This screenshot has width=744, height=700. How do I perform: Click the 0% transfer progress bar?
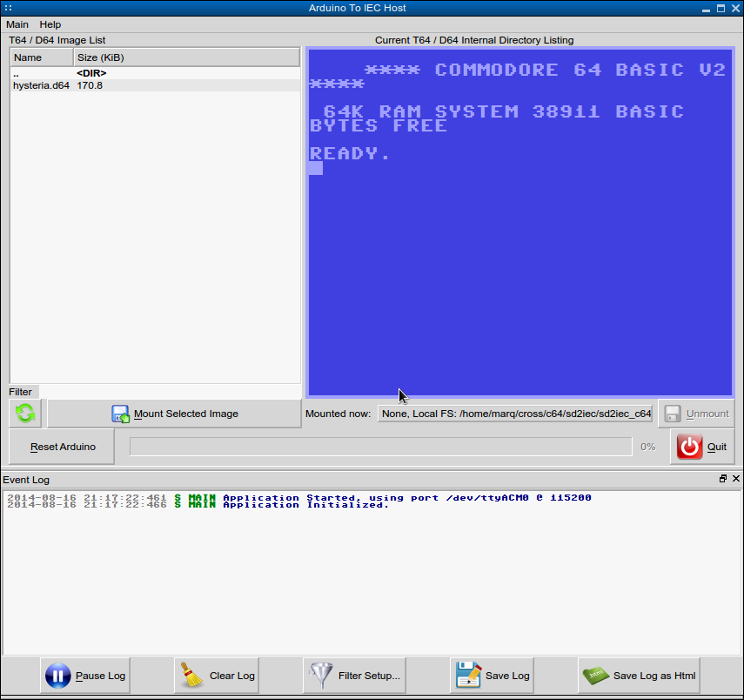coord(381,447)
